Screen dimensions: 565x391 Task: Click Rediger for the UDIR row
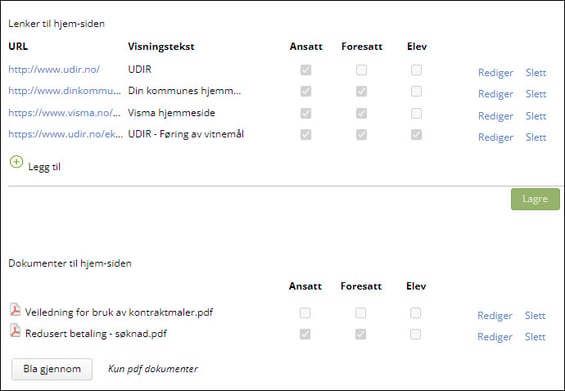495,73
